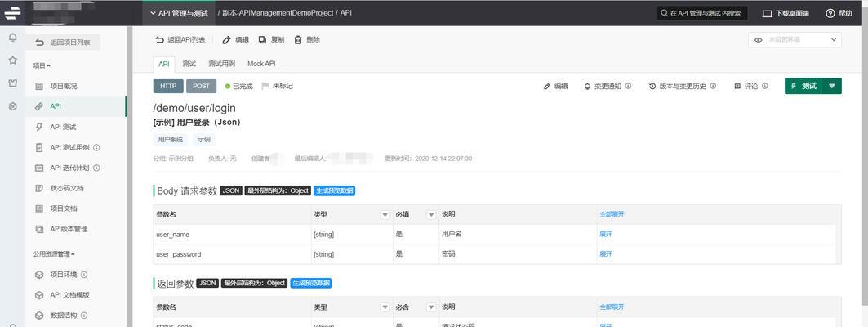The height and width of the screenshot is (327, 868).
Task: Open 类型 filter dropdown in response table
Action: [385, 307]
